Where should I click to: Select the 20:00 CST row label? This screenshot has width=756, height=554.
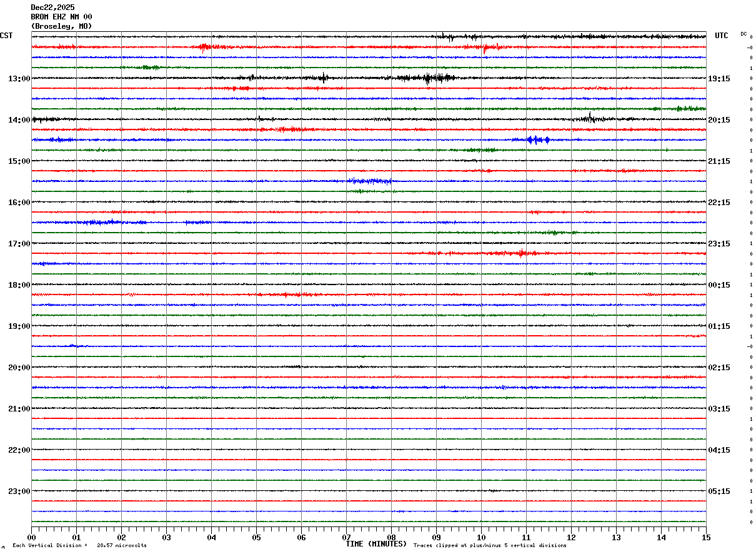tap(19, 368)
